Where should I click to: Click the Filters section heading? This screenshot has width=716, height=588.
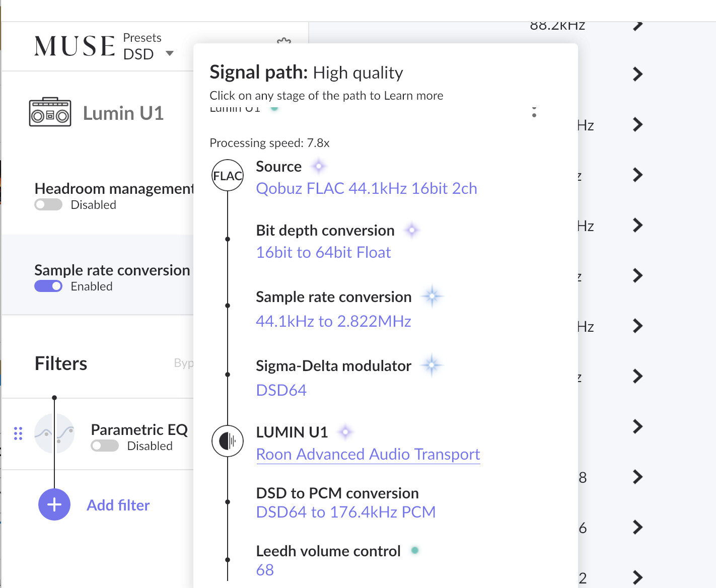pos(61,363)
